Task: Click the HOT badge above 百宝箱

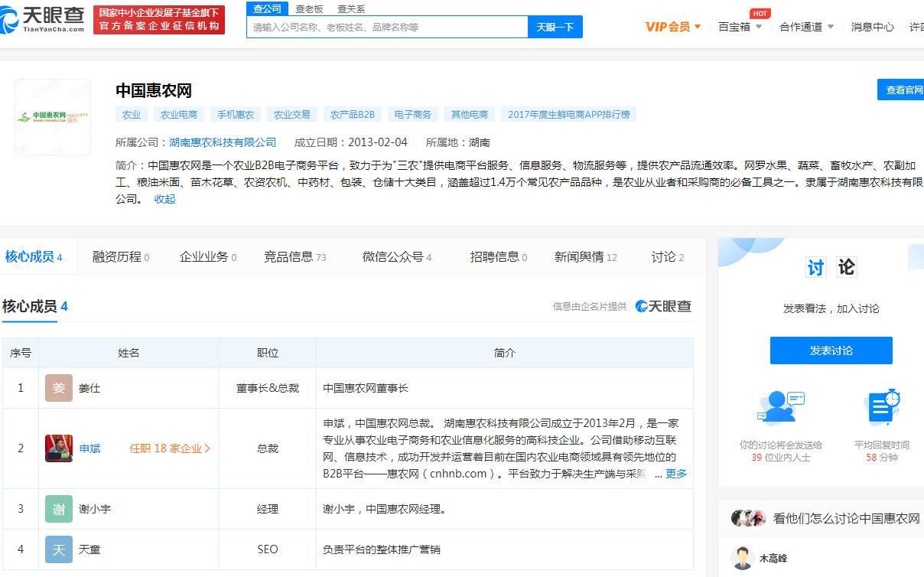Action: pyautogui.click(x=760, y=13)
